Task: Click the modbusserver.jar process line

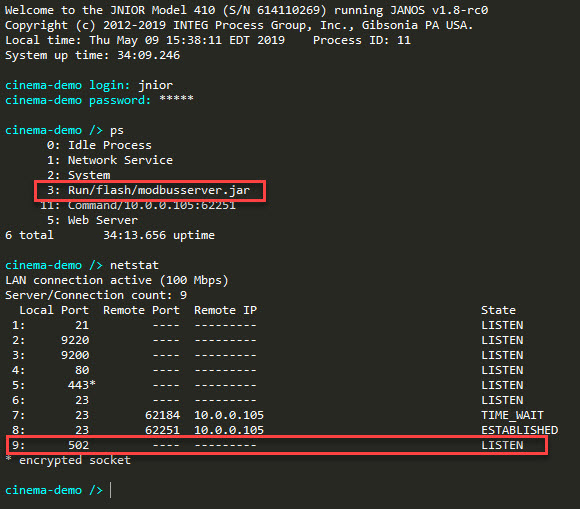Action: click(x=149, y=191)
